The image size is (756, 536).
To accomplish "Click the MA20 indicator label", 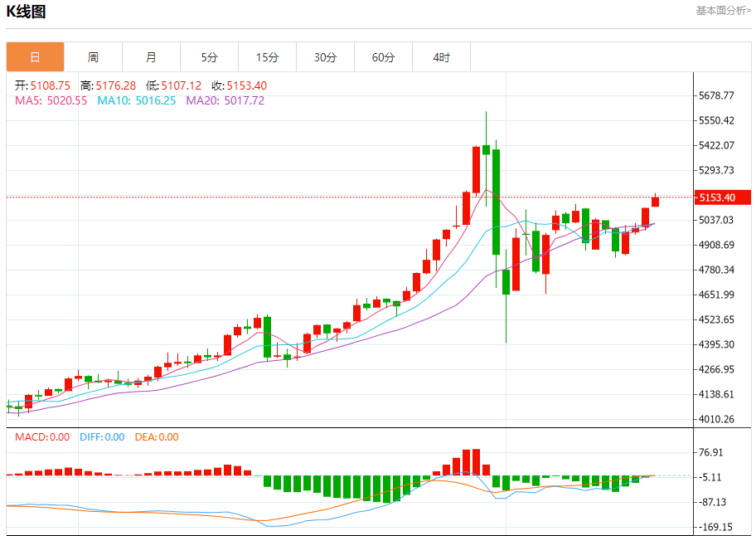I will pyautogui.click(x=225, y=100).
